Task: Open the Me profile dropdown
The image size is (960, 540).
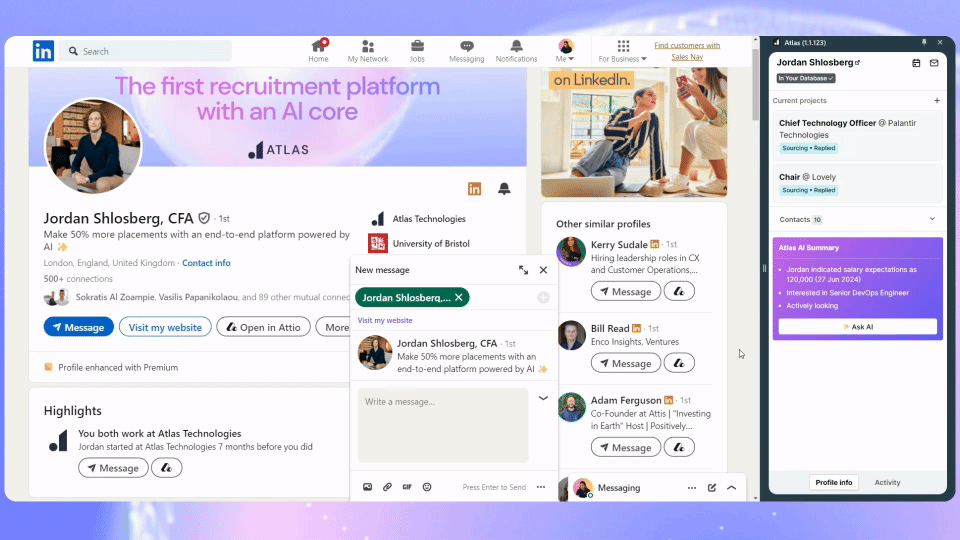Action: tap(565, 52)
